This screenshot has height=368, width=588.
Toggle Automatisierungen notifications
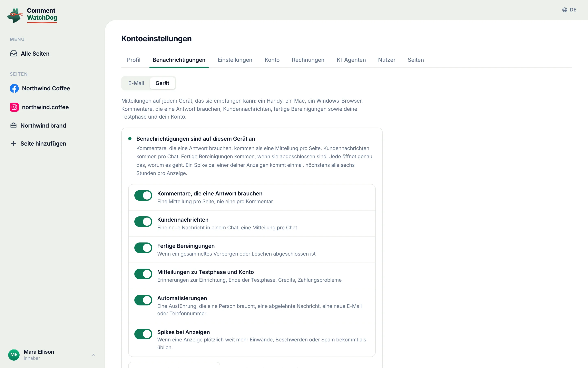(143, 300)
